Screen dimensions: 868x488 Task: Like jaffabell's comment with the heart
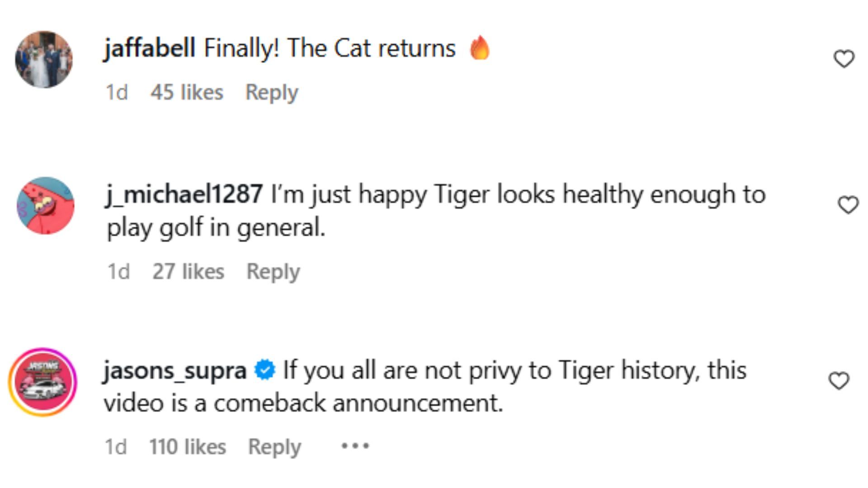[x=844, y=59]
